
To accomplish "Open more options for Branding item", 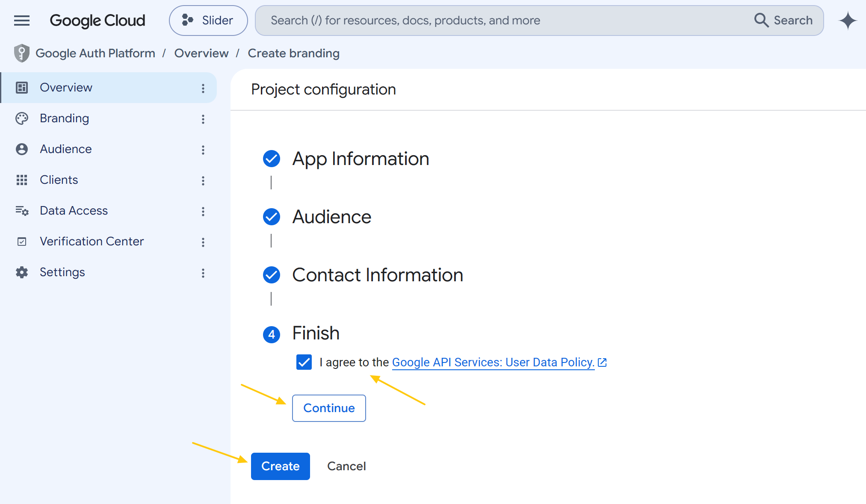I will (203, 119).
